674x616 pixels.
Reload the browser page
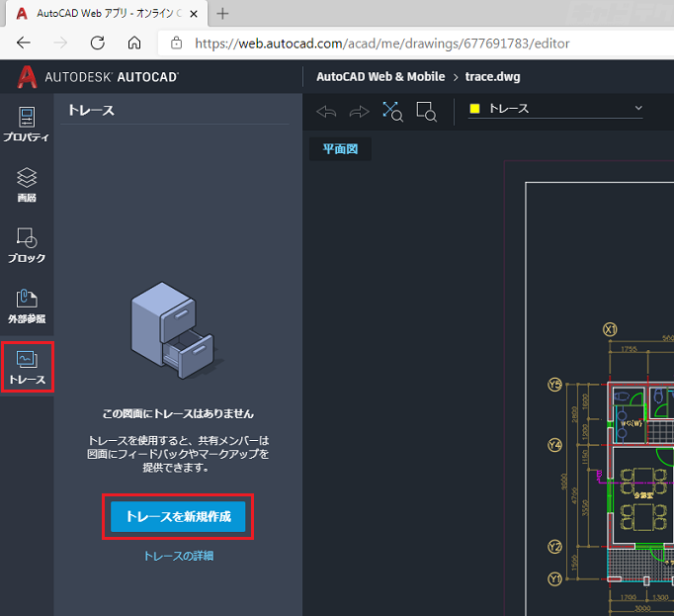(x=98, y=43)
